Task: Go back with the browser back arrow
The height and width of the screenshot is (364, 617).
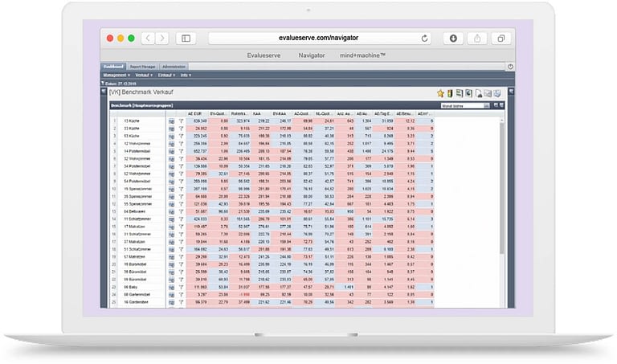Action: point(148,39)
